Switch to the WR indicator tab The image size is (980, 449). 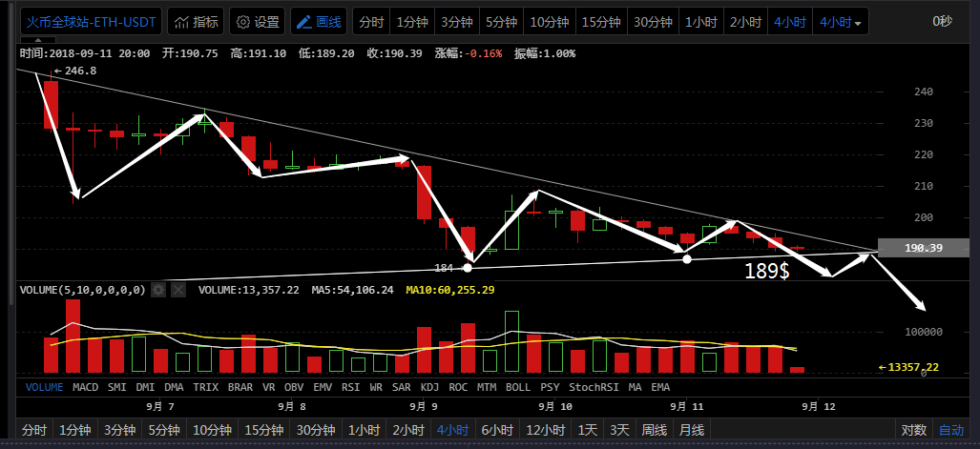(x=376, y=387)
